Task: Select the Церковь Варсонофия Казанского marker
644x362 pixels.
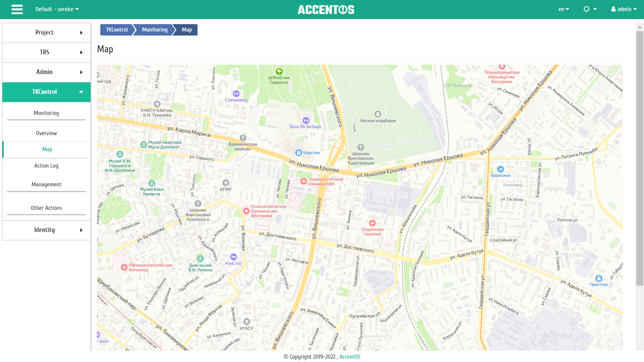Action: 198,203
